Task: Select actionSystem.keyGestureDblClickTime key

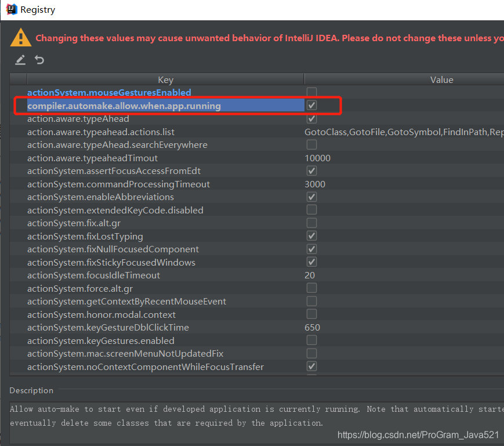Action: pos(108,328)
